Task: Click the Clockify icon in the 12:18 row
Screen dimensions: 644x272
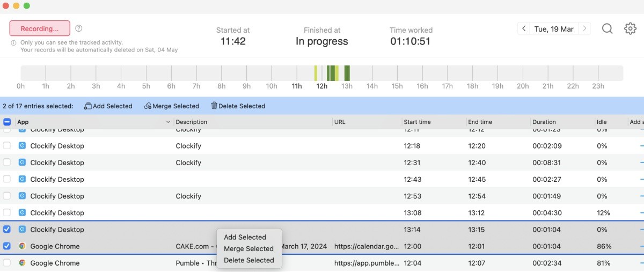Action: [x=22, y=146]
